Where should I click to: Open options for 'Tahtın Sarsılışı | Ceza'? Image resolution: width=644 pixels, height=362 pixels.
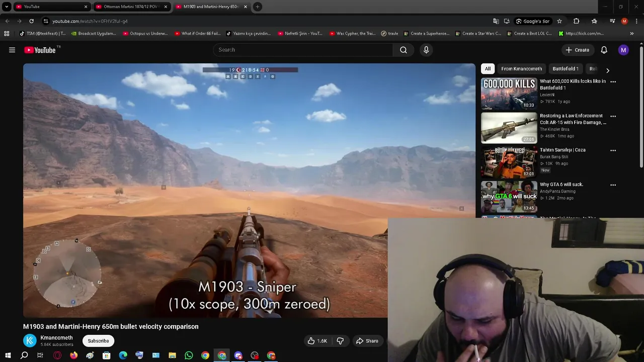(x=613, y=150)
